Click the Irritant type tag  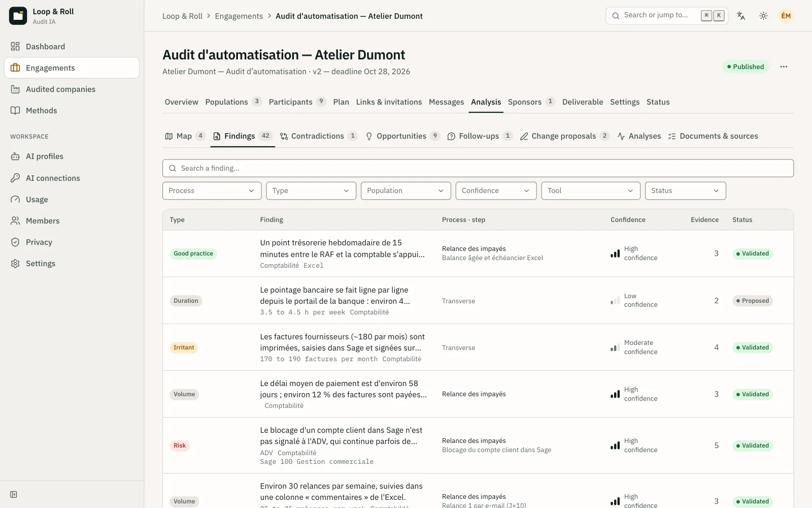pyautogui.click(x=184, y=347)
